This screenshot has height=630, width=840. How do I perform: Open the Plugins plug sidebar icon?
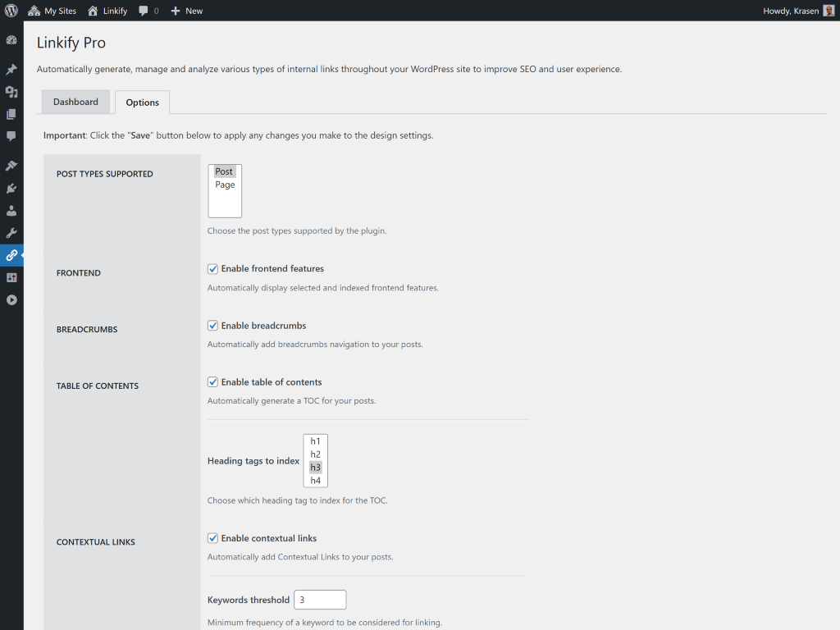tap(11, 188)
